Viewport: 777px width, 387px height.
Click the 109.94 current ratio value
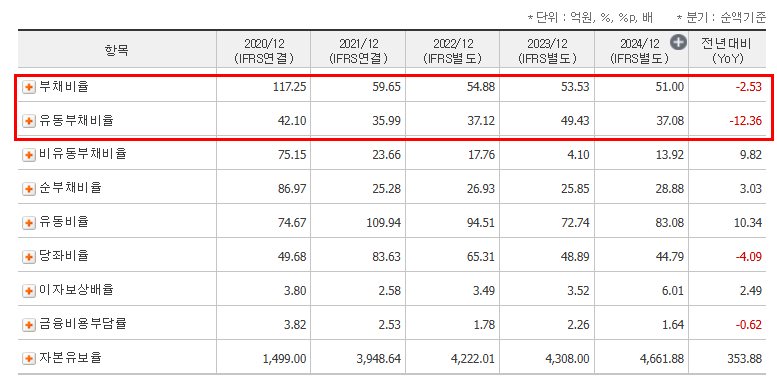pyautogui.click(x=385, y=223)
